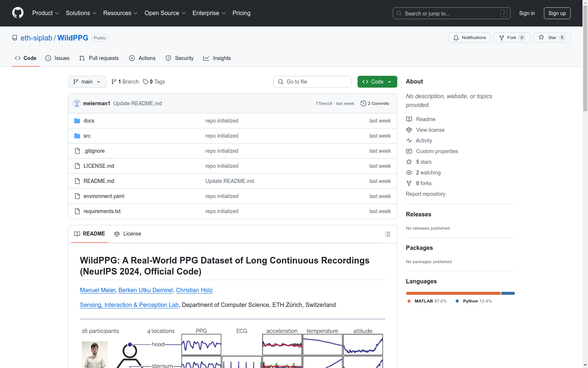Open the main branch selector dropdown
This screenshot has height=368, width=588.
click(x=87, y=82)
